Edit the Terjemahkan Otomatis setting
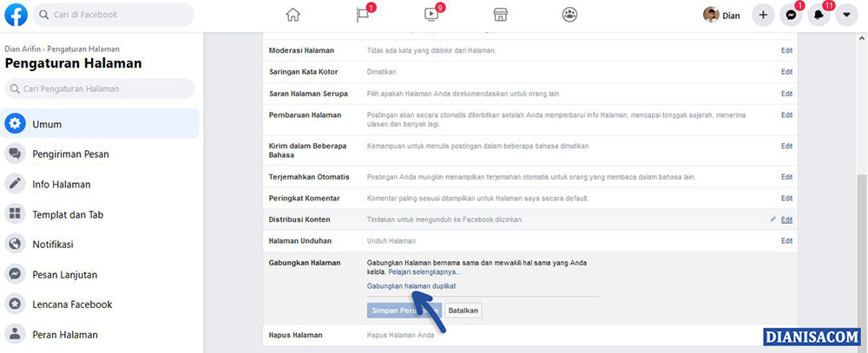868x353 pixels. [786, 177]
